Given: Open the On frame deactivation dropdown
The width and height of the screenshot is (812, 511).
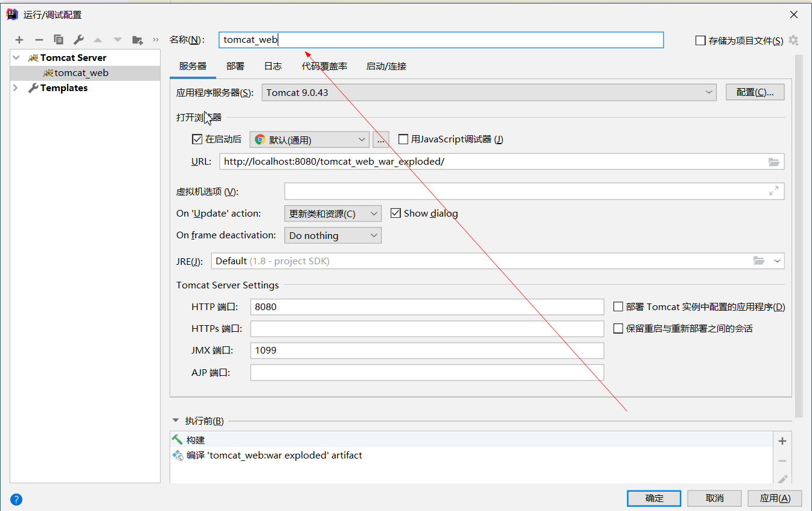Looking at the screenshot, I should [x=333, y=235].
